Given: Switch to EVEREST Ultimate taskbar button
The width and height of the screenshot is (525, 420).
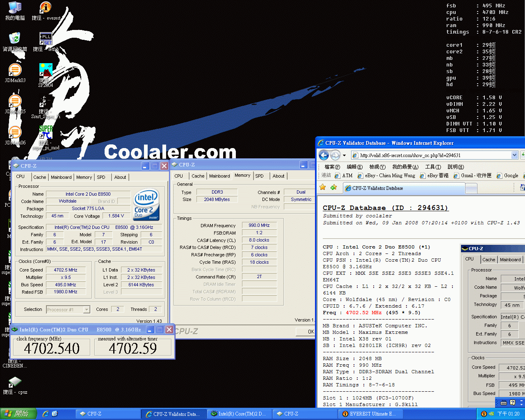Looking at the screenshot, I should pyautogui.click(x=369, y=414).
